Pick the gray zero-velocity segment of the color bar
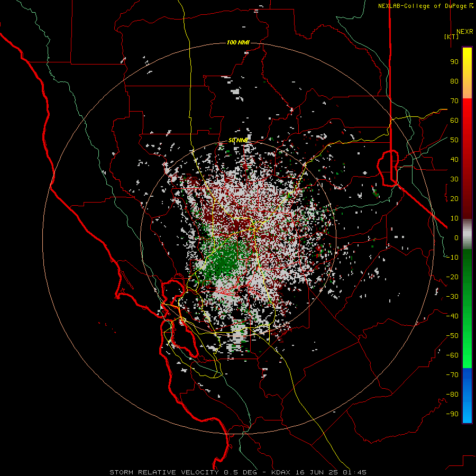476x476 pixels. pyautogui.click(x=467, y=234)
